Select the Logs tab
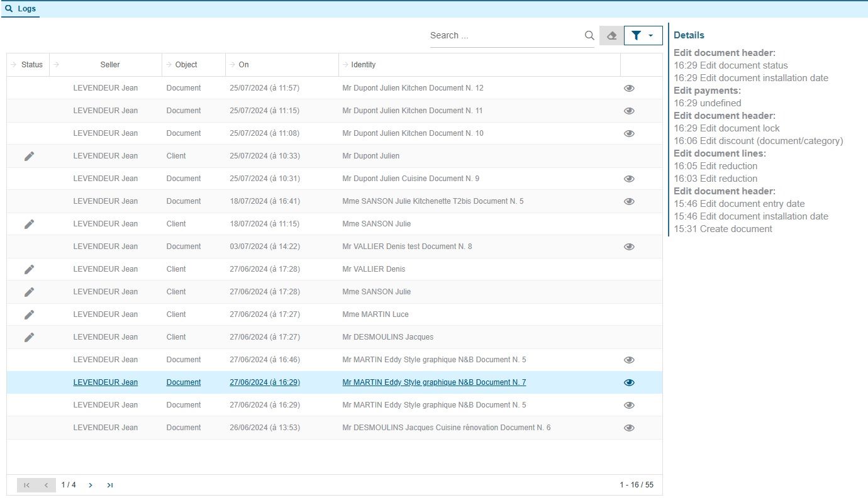 tap(21, 9)
